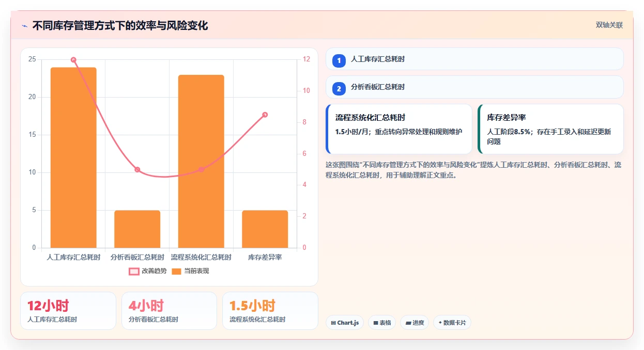The width and height of the screenshot is (644, 350).
Task: Click the summary paragraph starting 这张图围绕
Action: (473, 170)
